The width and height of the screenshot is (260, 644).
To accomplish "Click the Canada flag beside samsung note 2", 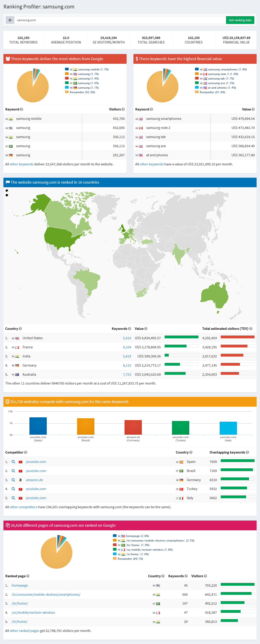I will pyautogui.click(x=141, y=128).
